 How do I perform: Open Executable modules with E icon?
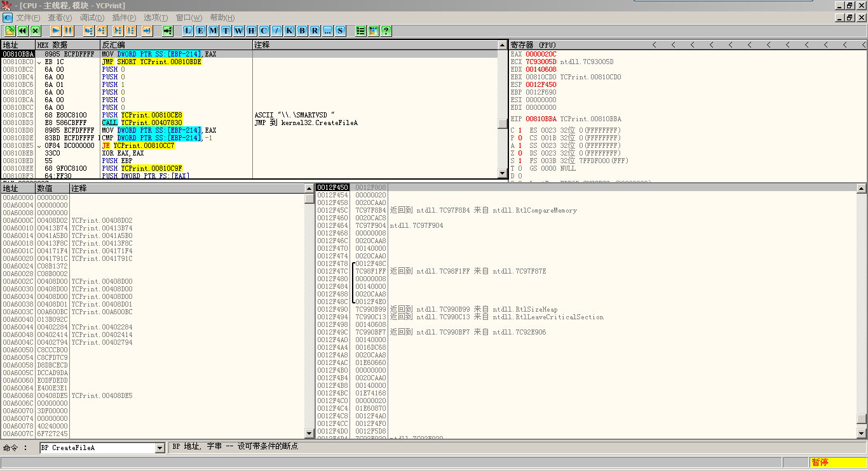click(200, 30)
